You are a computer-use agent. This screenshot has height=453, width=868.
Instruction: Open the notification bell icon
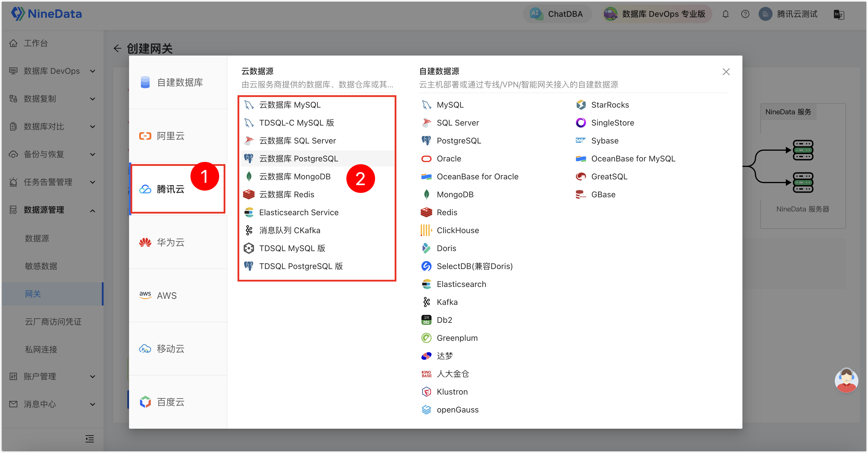725,14
